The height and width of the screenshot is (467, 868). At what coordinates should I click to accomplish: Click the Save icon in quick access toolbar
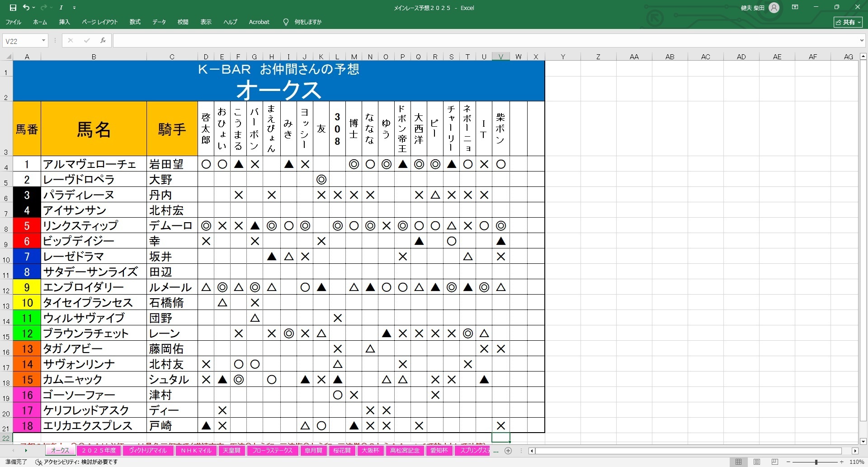13,8
